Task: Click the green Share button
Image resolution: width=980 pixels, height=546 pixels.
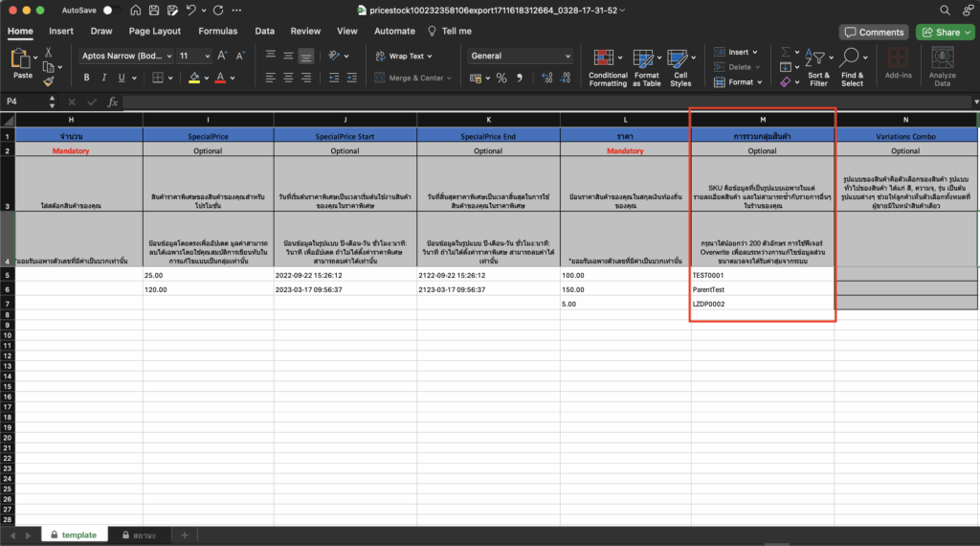Action: pyautogui.click(x=944, y=32)
